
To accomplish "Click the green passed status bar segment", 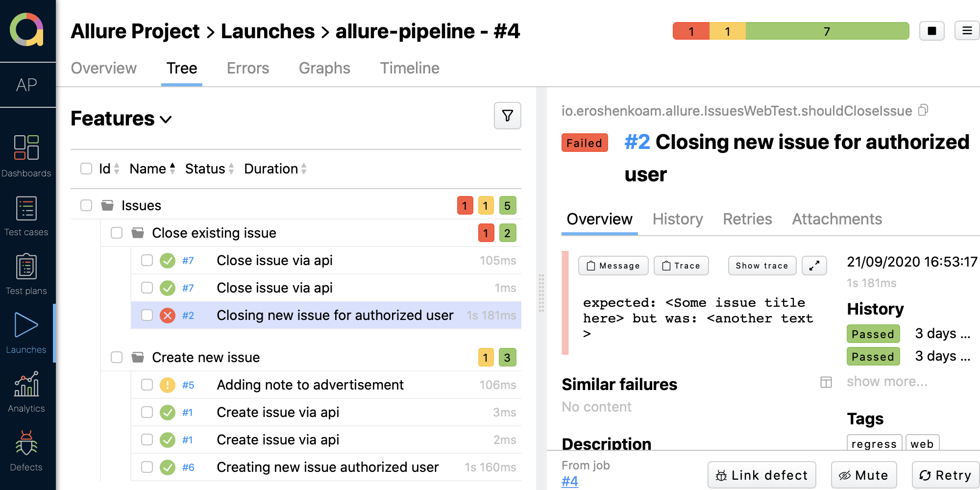I will pos(827,31).
